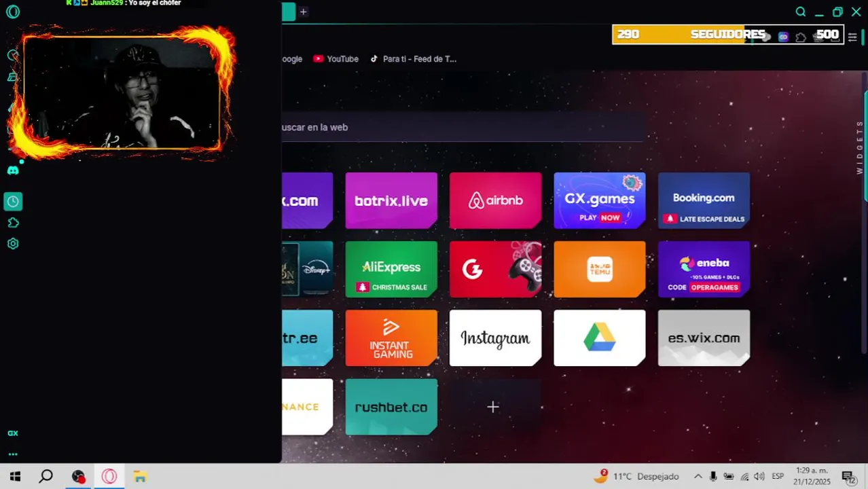This screenshot has height=489, width=868.
Task: Open the extensions puzzle icon in toolbar
Action: 801,37
